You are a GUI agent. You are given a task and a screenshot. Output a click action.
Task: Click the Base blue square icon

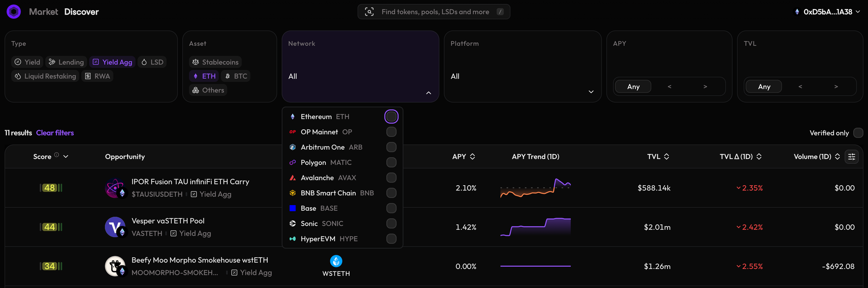(x=293, y=208)
